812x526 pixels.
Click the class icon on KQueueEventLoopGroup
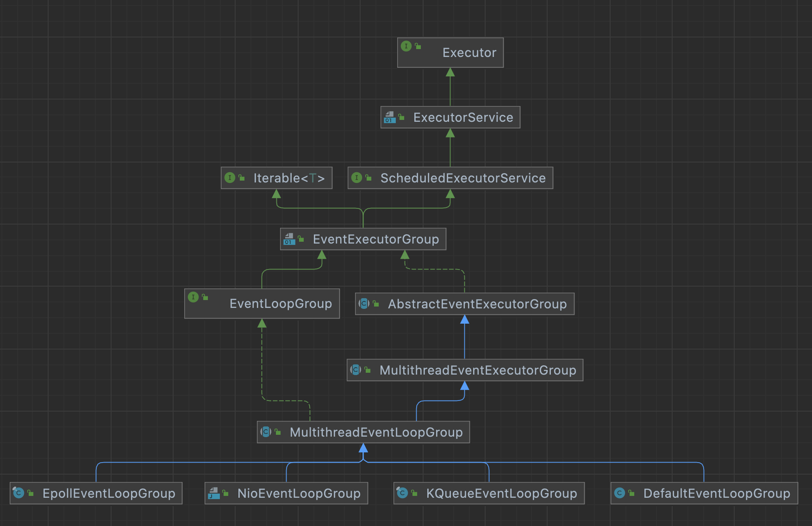tap(402, 493)
